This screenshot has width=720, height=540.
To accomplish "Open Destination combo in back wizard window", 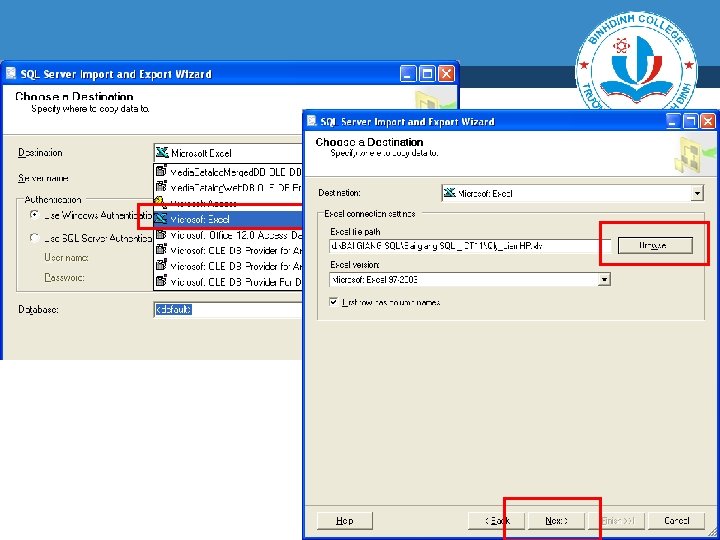I will coord(228,153).
